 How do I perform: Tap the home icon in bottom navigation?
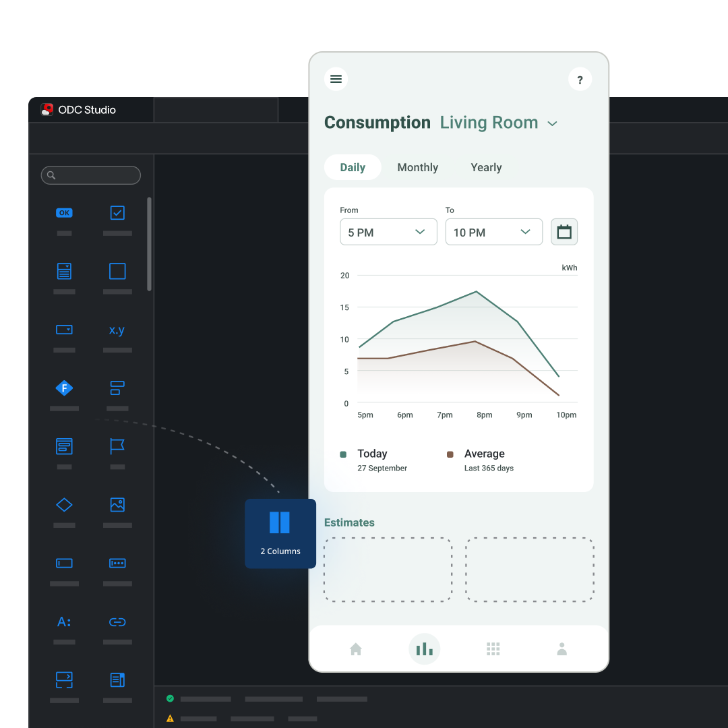356,649
